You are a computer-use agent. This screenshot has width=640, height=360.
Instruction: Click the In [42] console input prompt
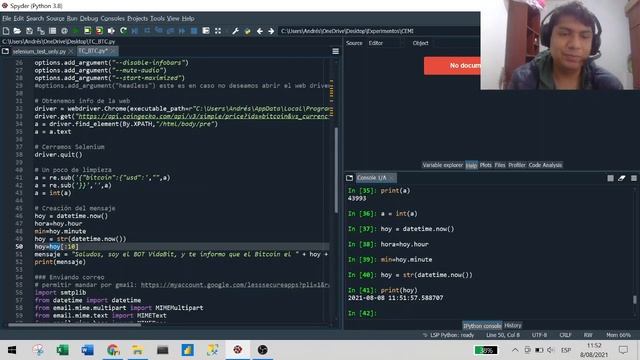[362, 313]
